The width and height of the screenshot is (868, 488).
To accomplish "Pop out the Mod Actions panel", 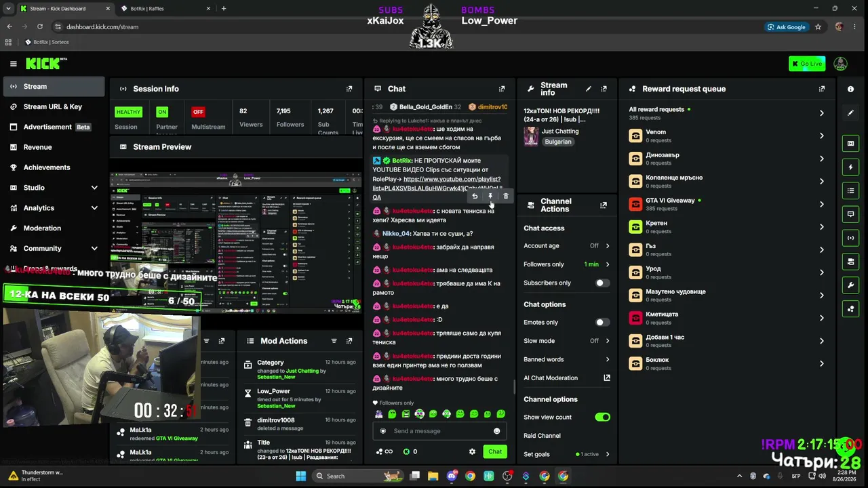I will tap(349, 341).
